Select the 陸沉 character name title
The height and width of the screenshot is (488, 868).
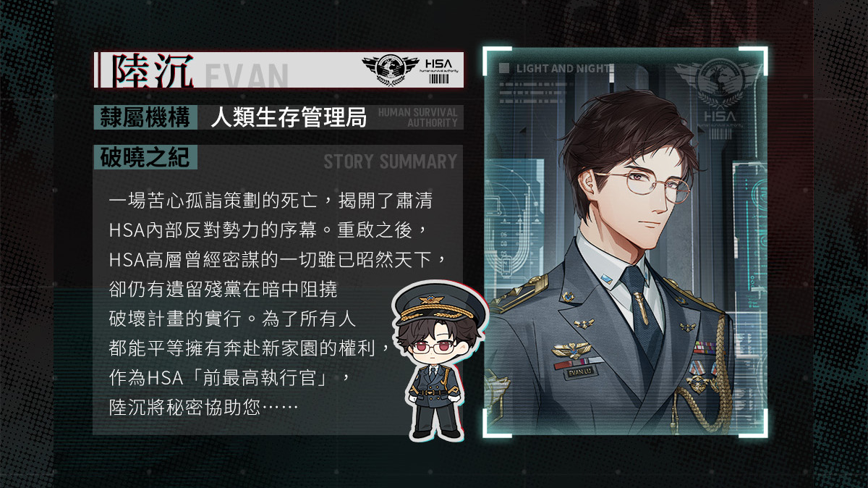150,71
